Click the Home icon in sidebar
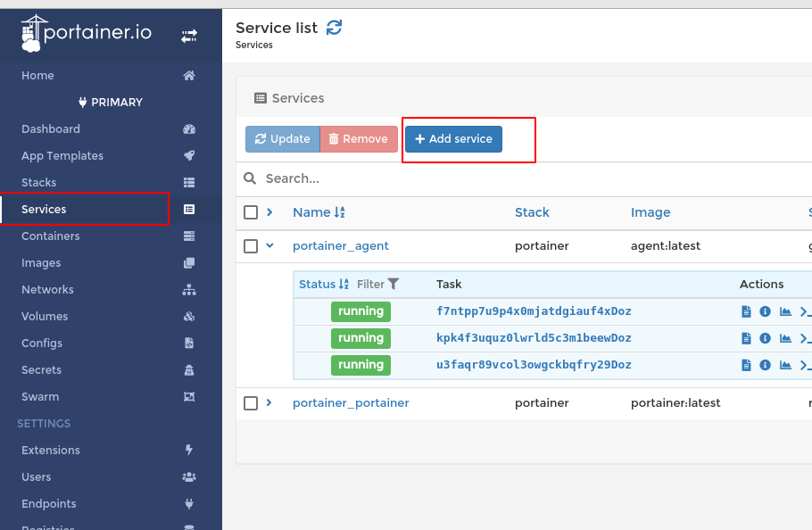Screen dimensions: 812x530 (189, 76)
